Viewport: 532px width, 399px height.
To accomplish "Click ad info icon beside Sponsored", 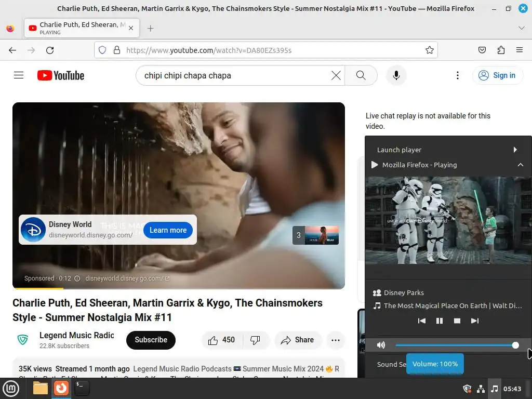I will coord(77,278).
